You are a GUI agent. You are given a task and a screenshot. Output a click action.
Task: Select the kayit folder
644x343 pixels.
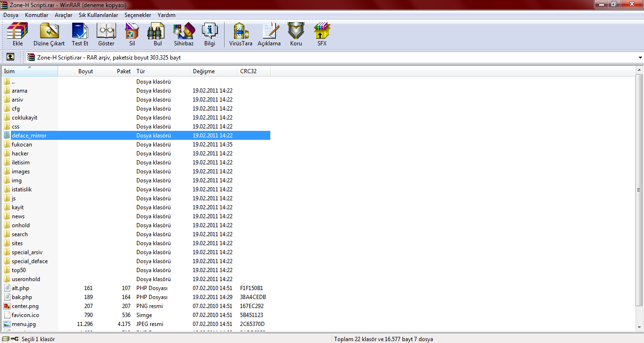(18, 207)
